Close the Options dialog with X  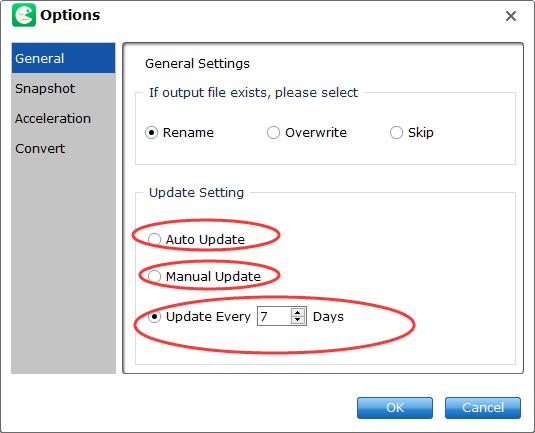(510, 16)
